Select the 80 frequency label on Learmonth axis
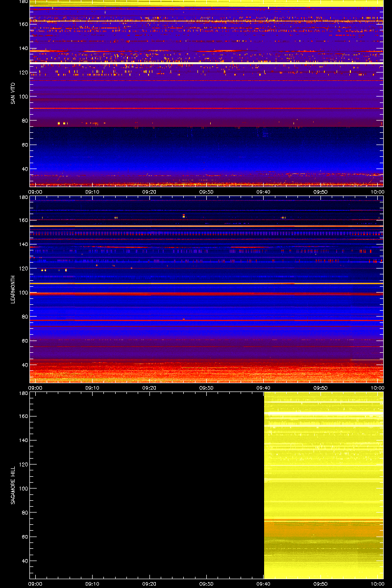 (24, 317)
